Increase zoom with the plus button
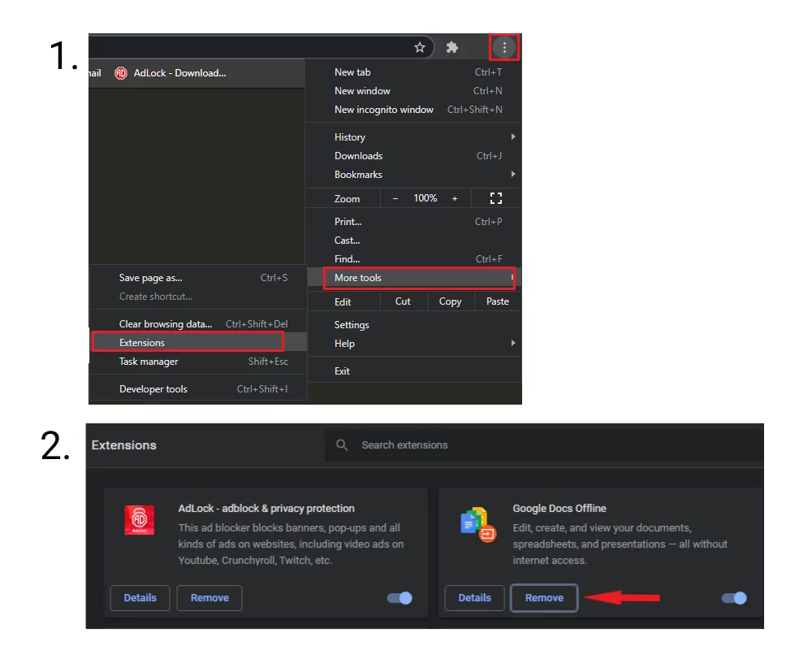This screenshot has height=650, width=812. click(455, 198)
